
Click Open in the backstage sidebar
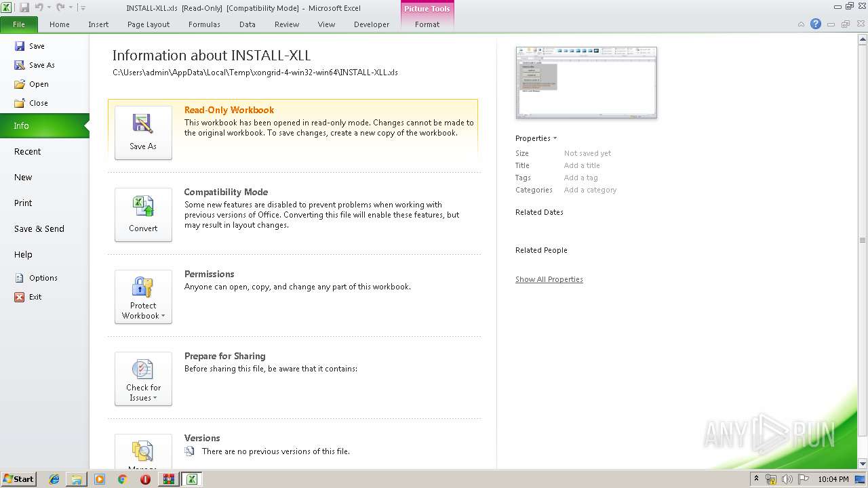click(x=31, y=84)
